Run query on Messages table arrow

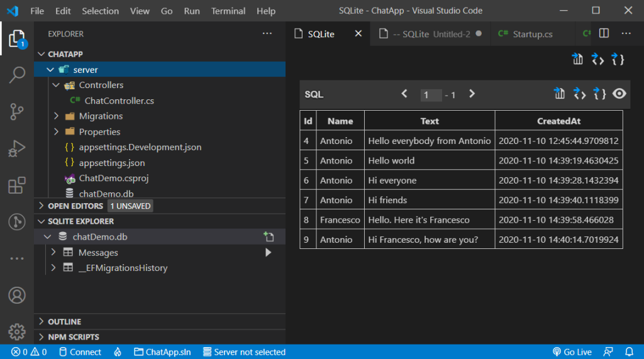point(269,253)
